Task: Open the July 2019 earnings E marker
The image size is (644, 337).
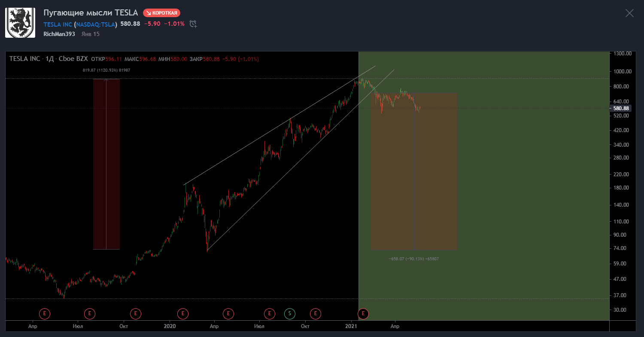Action: pyautogui.click(x=90, y=314)
